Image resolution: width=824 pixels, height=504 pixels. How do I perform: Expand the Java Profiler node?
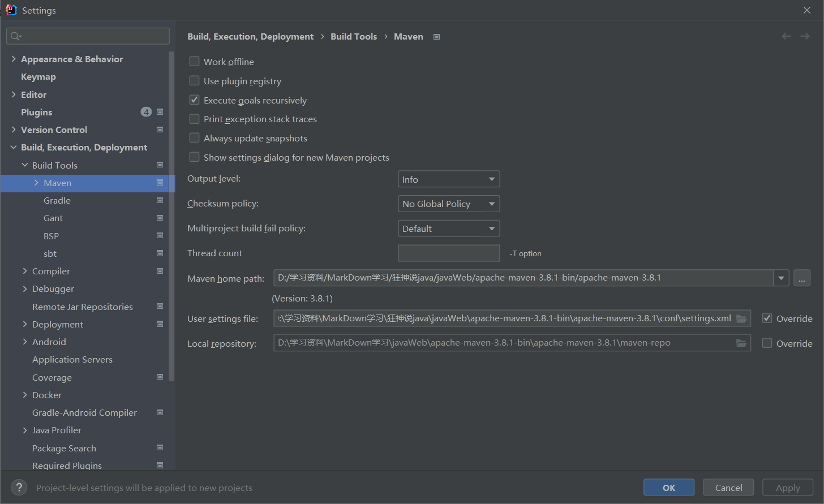25,430
